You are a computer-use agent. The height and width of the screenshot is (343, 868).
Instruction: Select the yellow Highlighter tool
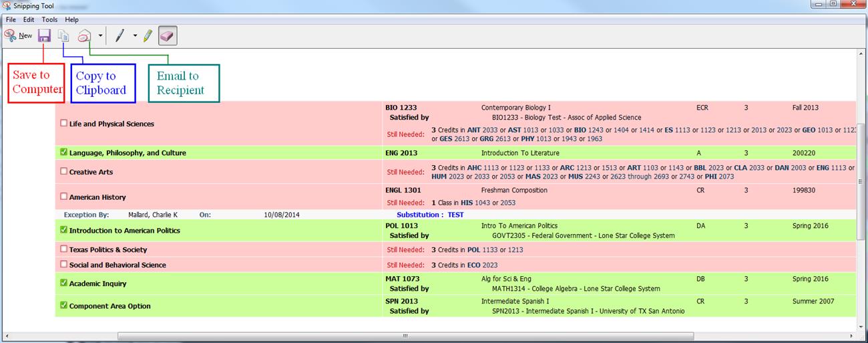[x=148, y=35]
